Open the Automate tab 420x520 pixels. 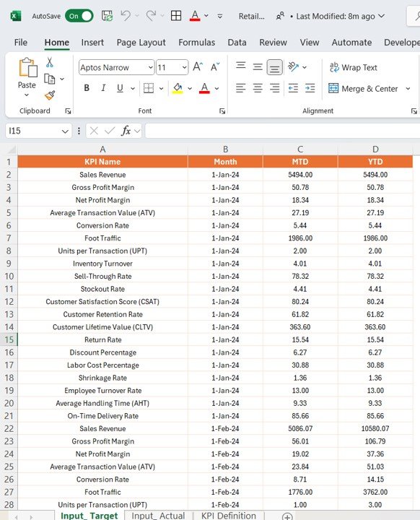pos(351,43)
